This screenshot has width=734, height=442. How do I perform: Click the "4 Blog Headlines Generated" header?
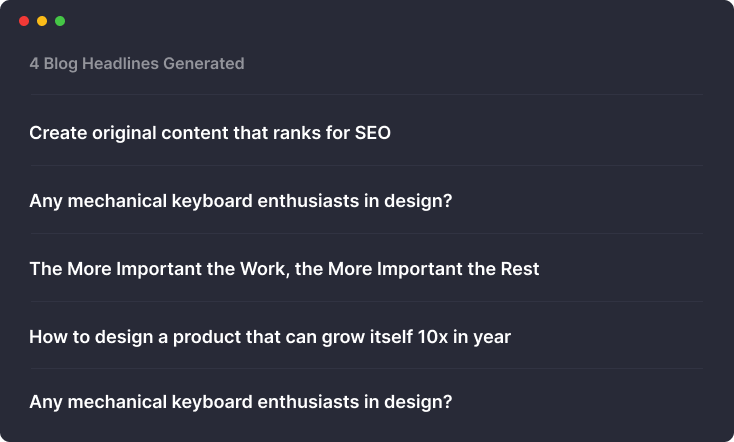tap(137, 64)
